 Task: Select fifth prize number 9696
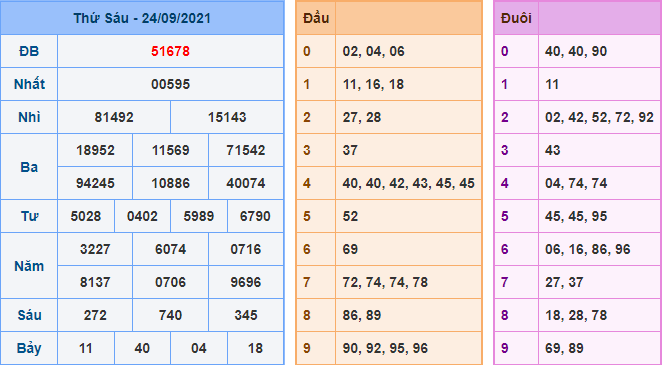click(x=246, y=282)
